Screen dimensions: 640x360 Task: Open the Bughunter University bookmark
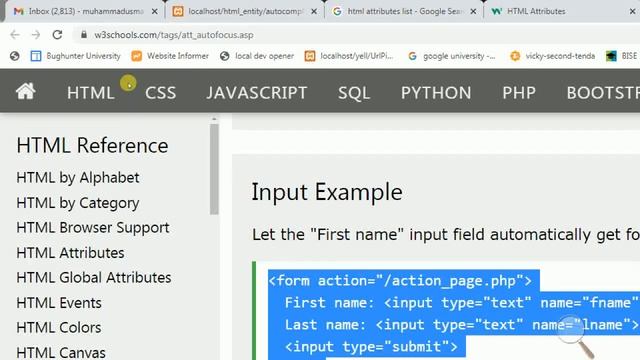click(x=76, y=56)
